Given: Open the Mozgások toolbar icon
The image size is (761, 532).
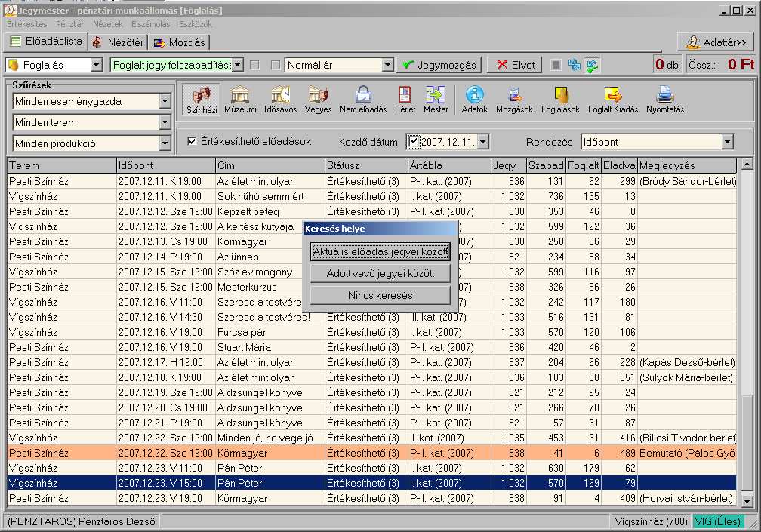Looking at the screenshot, I should [514, 100].
